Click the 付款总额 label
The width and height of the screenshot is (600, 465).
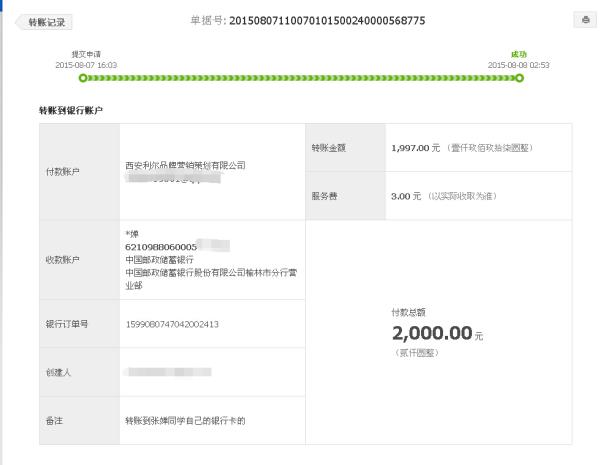click(408, 313)
